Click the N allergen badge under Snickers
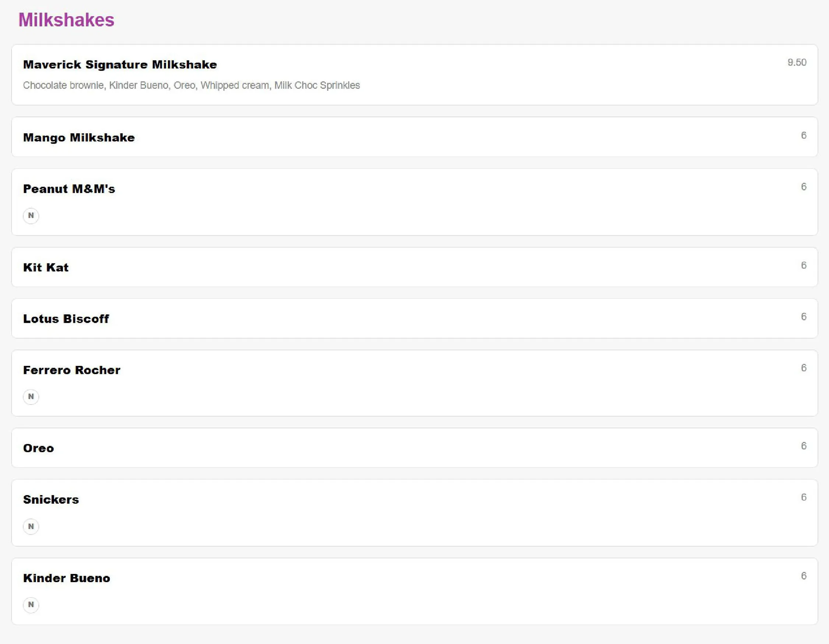The width and height of the screenshot is (829, 644). [x=31, y=527]
